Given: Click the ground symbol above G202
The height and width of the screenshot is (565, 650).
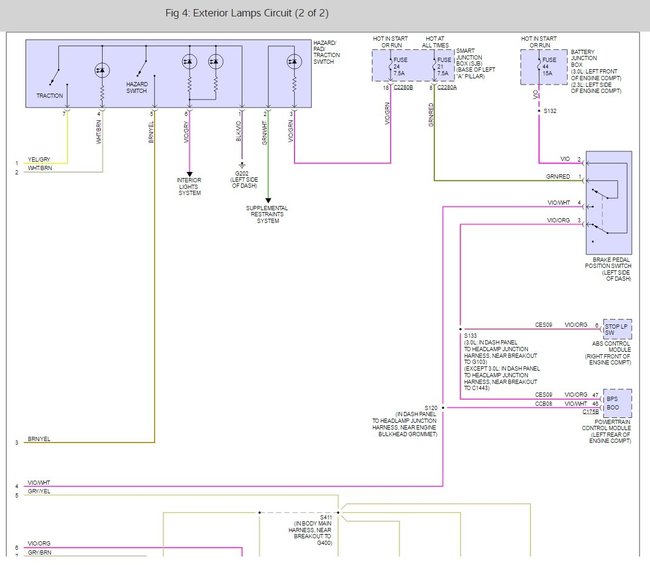Looking at the screenshot, I should point(242,165).
